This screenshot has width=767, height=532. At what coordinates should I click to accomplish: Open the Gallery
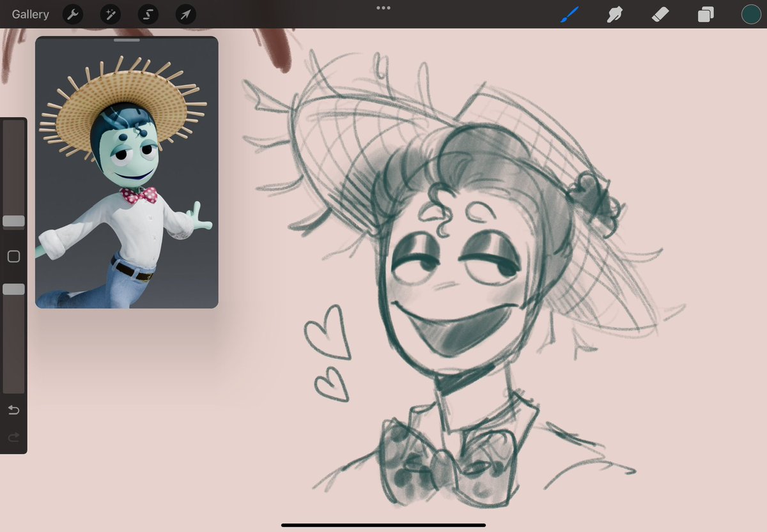30,14
